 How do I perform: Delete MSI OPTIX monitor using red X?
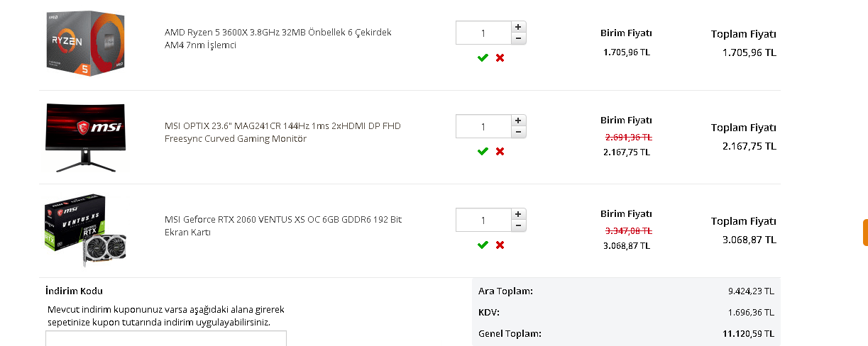[500, 151]
